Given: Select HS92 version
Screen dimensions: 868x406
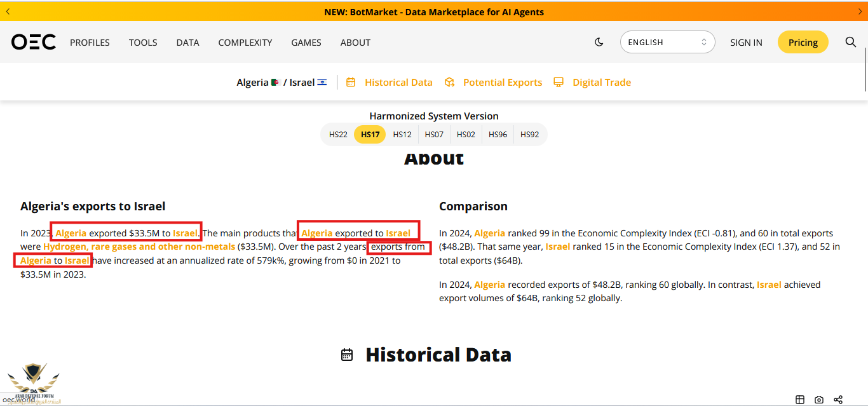Looking at the screenshot, I should [x=529, y=134].
